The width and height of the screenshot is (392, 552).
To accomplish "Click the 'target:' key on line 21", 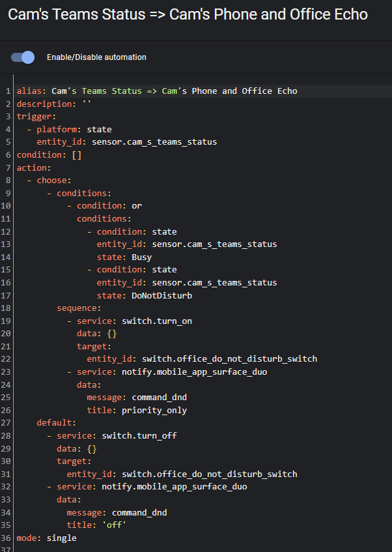I will 94,347.
